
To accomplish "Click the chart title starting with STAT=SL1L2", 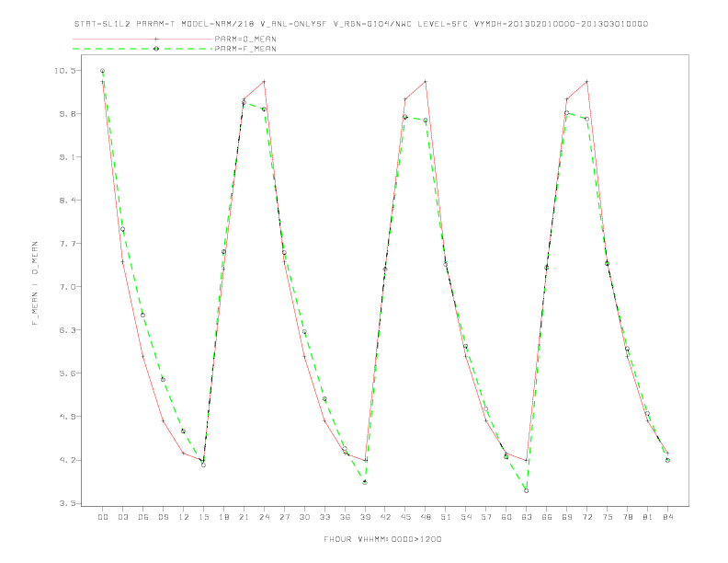I will point(361,24).
